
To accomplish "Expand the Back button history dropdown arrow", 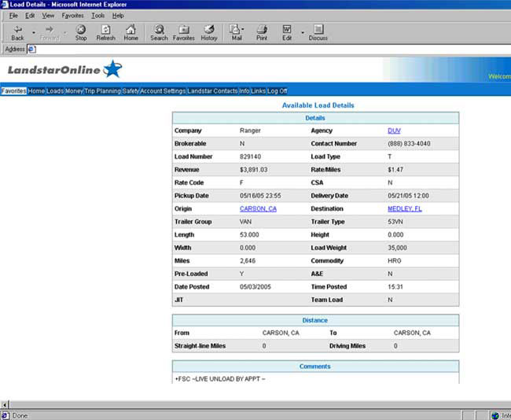I will coord(34,32).
